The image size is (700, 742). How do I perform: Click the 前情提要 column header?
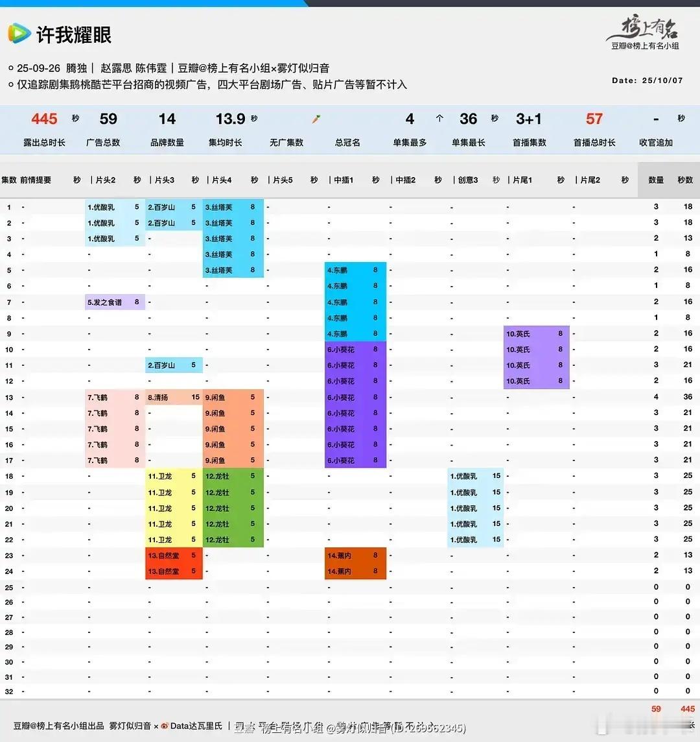36,180
